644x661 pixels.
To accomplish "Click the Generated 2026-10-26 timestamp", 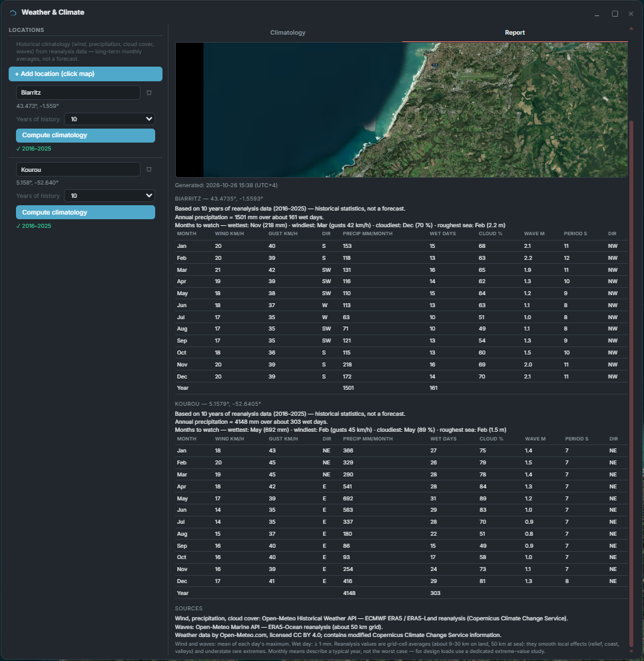I will 226,185.
